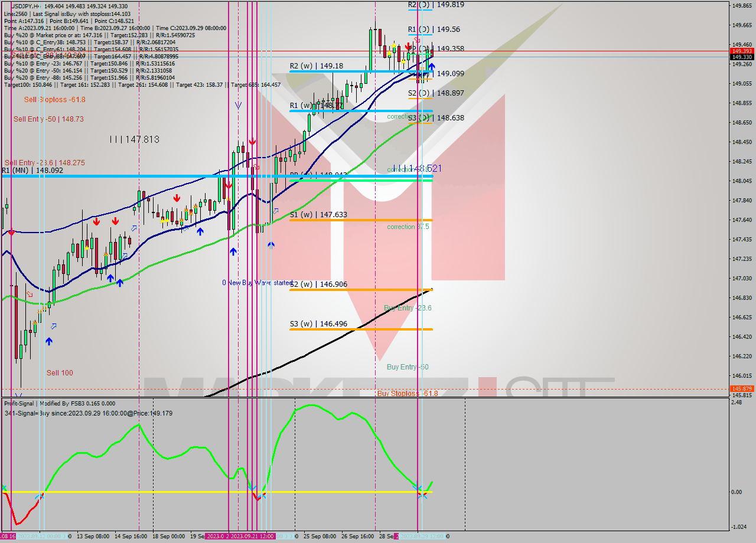The width and height of the screenshot is (756, 543).
Task: Click the 341-Signal=Buy since 2023.09.29 text
Action: (89, 413)
